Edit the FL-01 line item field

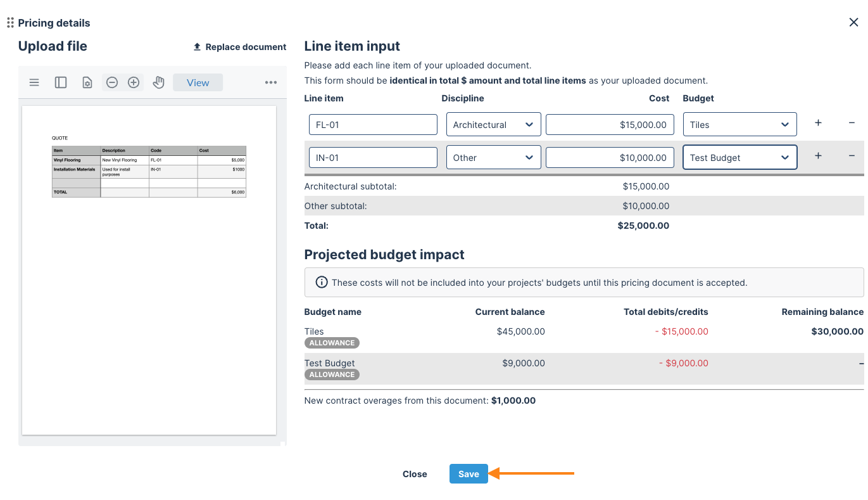[372, 124]
